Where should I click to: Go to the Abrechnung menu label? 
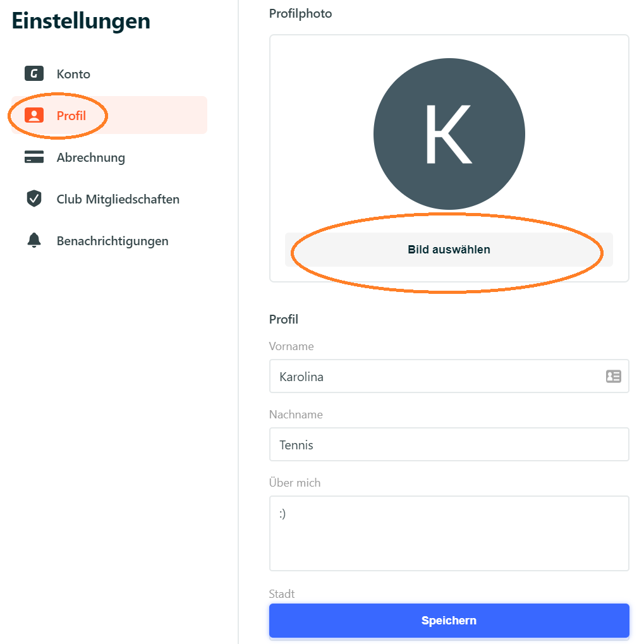[x=91, y=158]
